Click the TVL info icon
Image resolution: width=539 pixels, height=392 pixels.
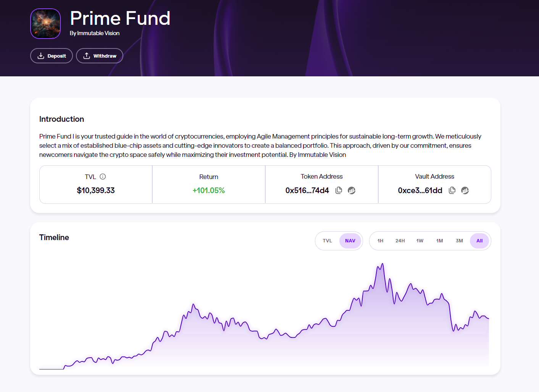coord(103,176)
